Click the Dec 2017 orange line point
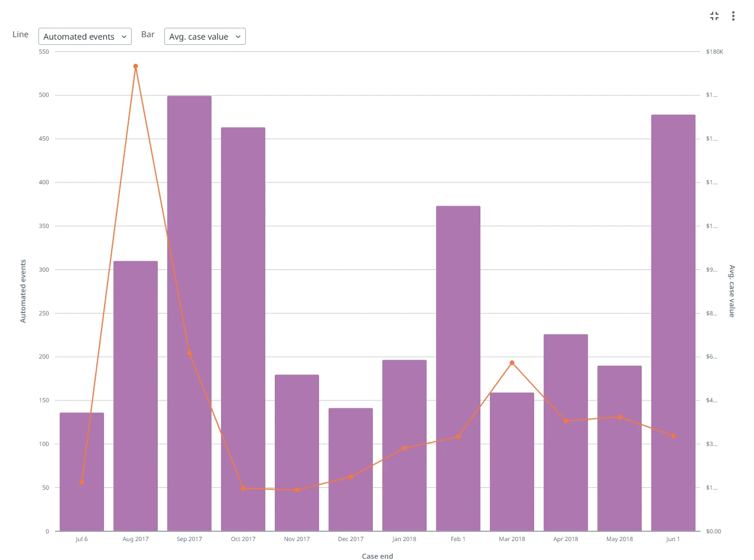This screenshot has width=754, height=560. [x=350, y=477]
